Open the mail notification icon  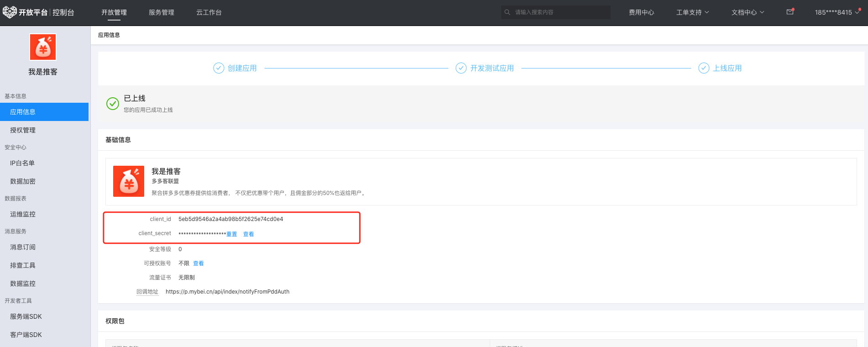point(790,12)
